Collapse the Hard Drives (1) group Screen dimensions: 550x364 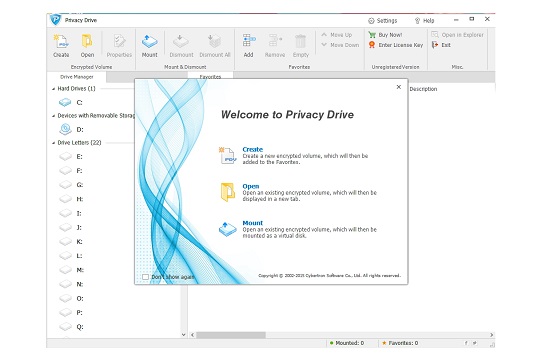coord(54,89)
